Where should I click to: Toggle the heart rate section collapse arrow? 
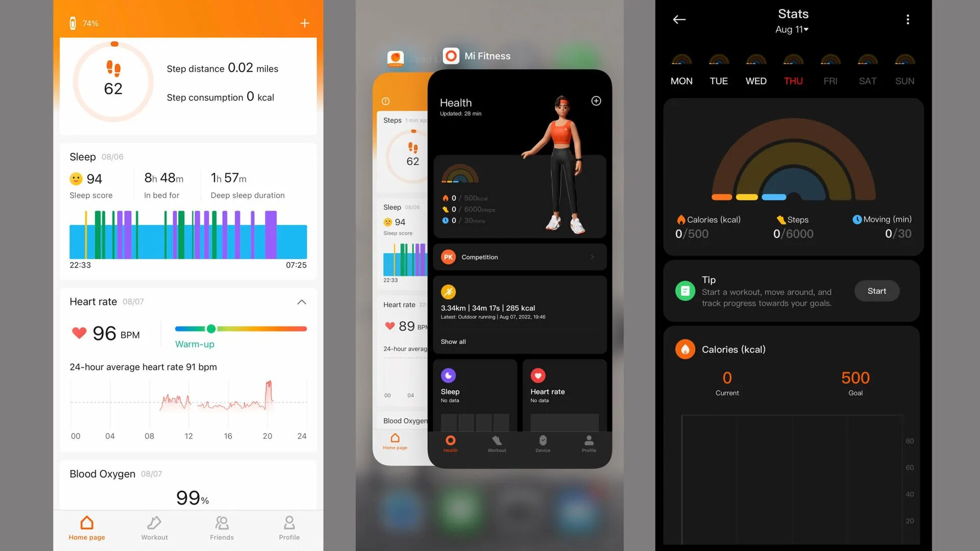point(302,302)
